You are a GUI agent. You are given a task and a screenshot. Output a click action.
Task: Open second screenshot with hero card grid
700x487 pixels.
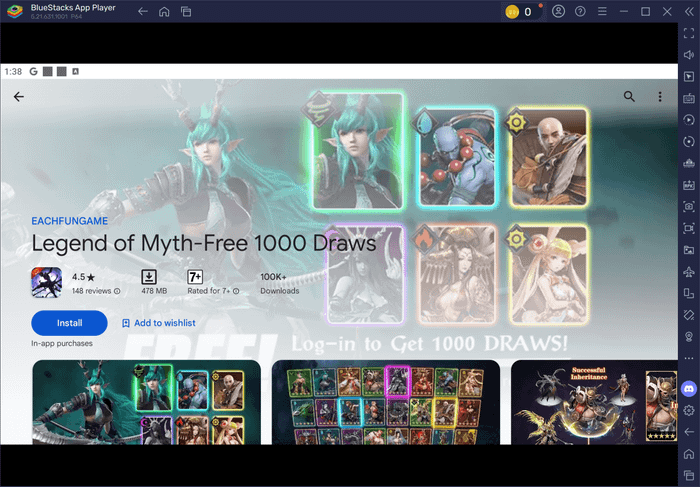(386, 402)
